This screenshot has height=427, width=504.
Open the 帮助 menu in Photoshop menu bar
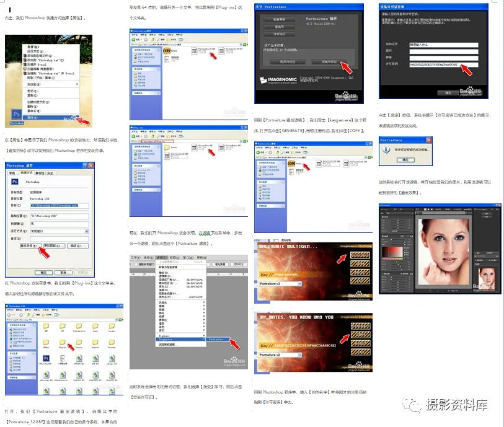pyautogui.click(x=202, y=258)
